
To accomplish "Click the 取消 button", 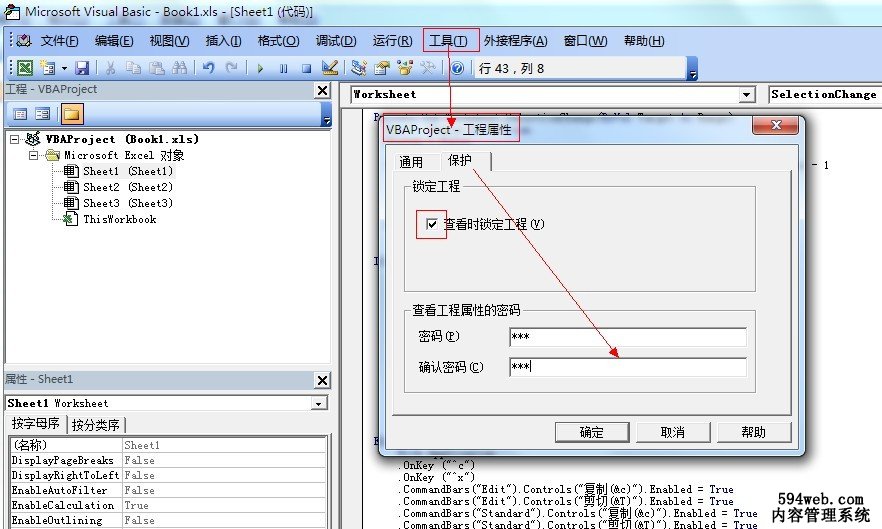I will pos(673,432).
